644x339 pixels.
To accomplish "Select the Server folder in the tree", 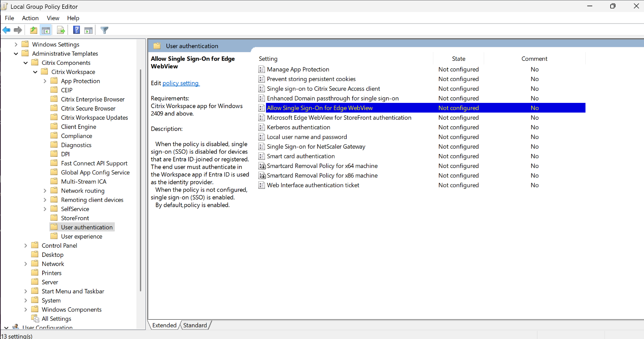I will tap(50, 282).
